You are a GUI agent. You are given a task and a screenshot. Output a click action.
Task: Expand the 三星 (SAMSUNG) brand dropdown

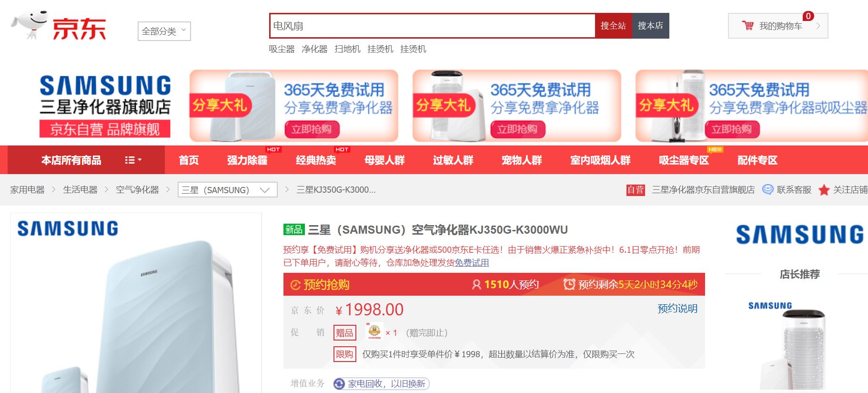coord(228,190)
